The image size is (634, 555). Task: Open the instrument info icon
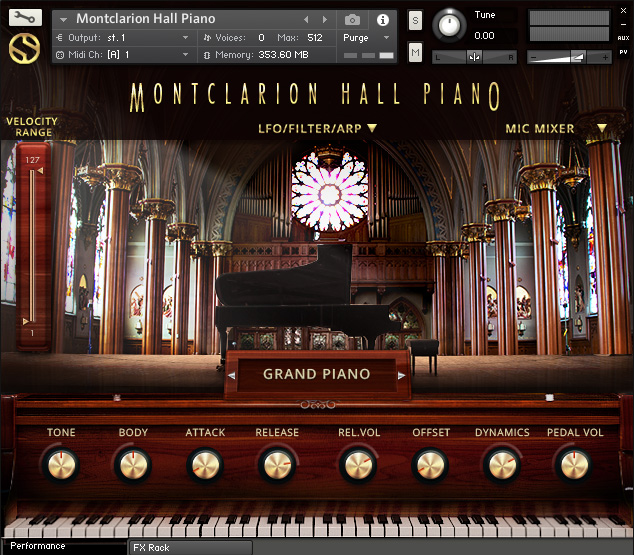[x=383, y=19]
